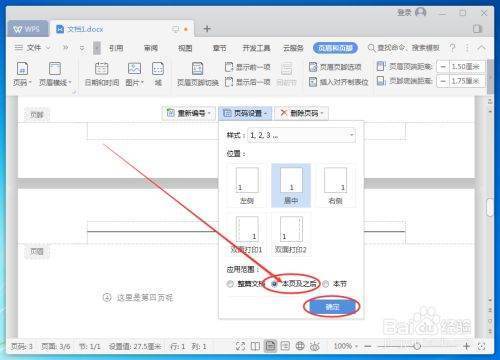The width and height of the screenshot is (500, 360).
Task: Open the zoom 100% dropdown
Action: coord(346,346)
